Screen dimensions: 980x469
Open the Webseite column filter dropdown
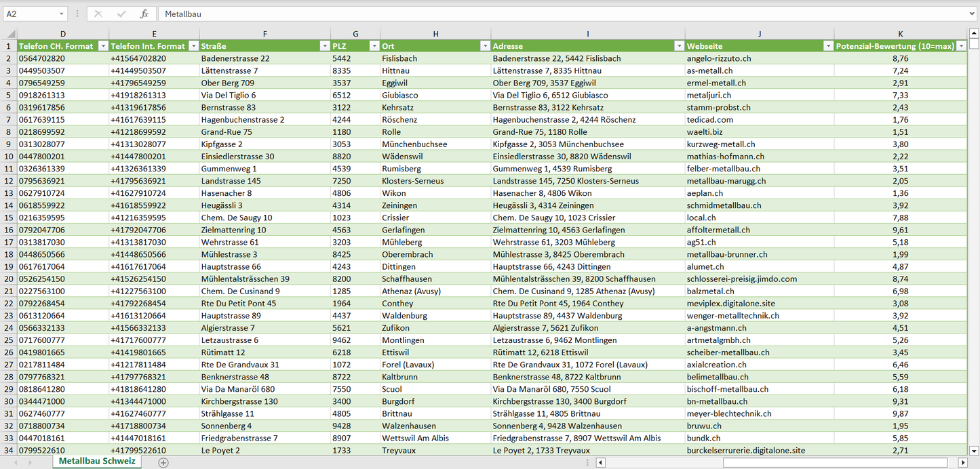827,46
